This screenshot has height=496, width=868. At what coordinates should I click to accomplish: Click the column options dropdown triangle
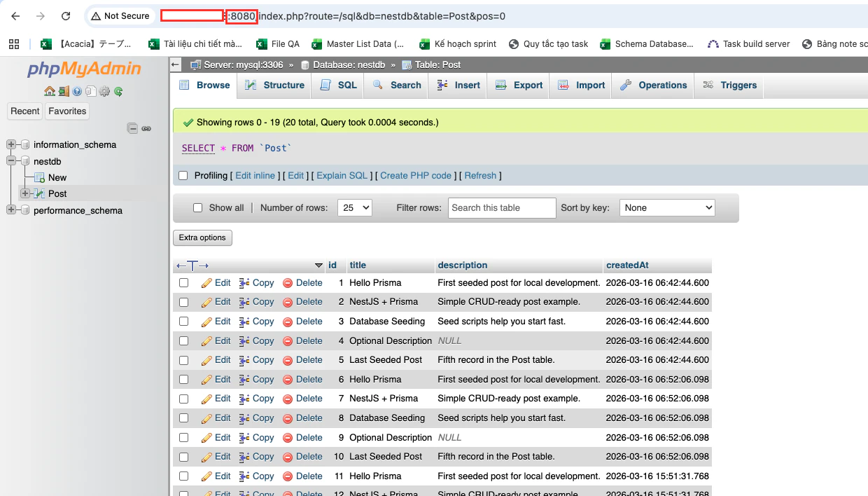(319, 266)
